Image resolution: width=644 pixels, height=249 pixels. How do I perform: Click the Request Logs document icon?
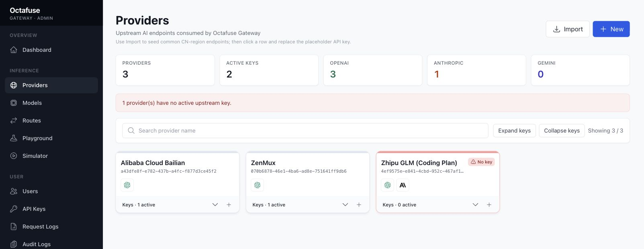(x=14, y=227)
